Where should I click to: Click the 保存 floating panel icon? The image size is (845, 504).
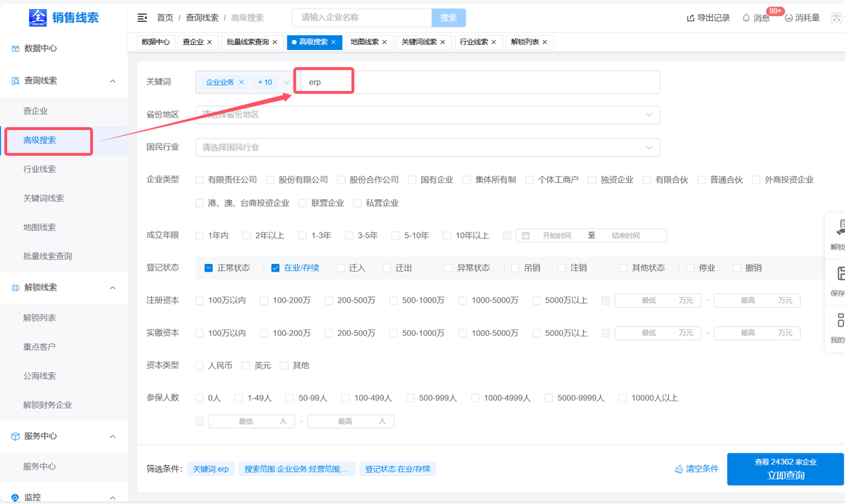[x=840, y=275]
